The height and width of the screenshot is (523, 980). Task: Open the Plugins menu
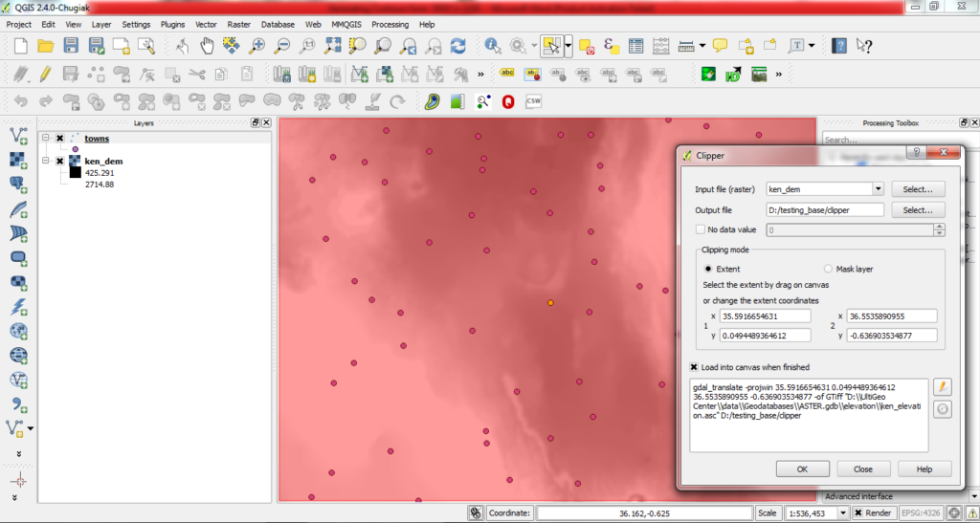172,24
